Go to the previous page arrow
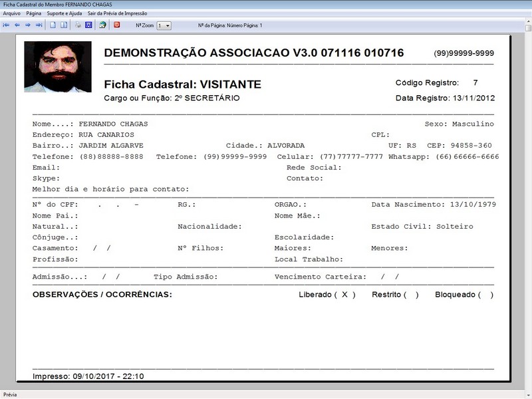The image size is (532, 399). point(17,25)
